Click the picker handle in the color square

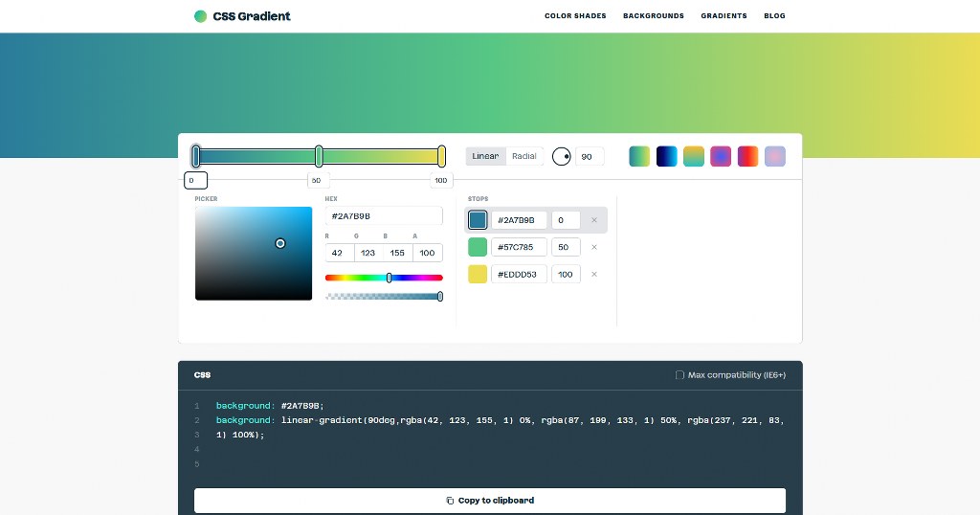[x=280, y=243]
